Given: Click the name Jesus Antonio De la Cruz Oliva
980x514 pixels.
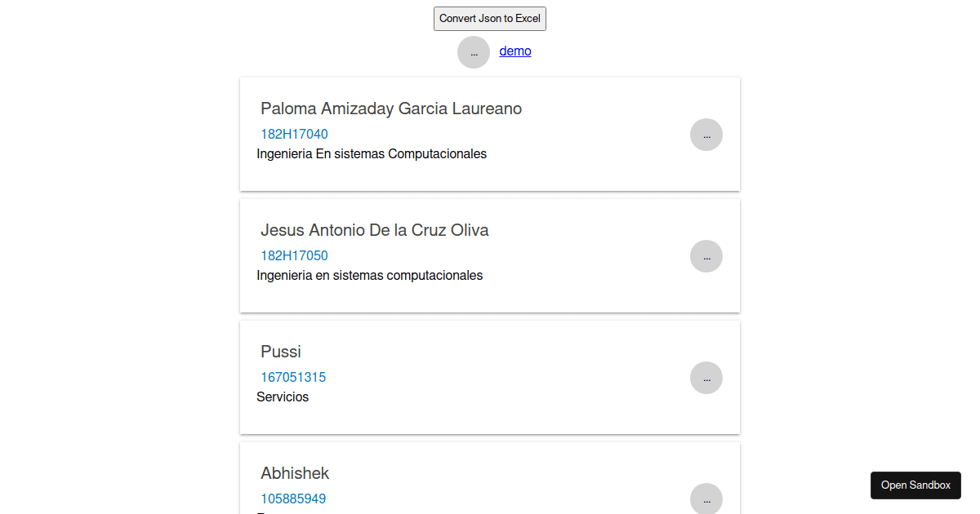Looking at the screenshot, I should point(375,230).
